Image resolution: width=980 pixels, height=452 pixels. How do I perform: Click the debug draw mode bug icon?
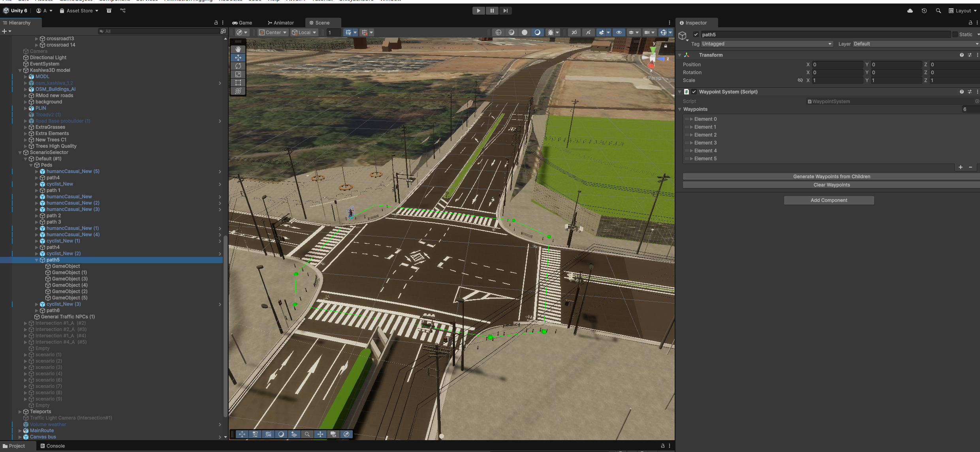point(550,32)
